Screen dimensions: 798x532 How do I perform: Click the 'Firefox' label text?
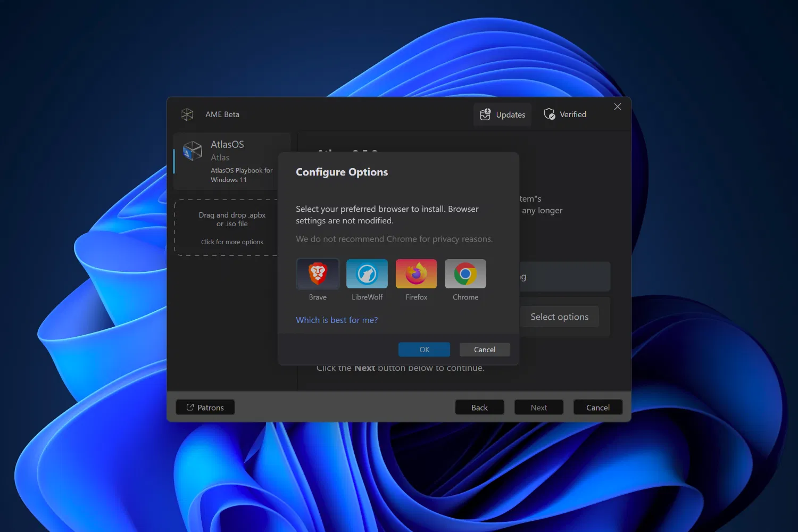point(417,297)
